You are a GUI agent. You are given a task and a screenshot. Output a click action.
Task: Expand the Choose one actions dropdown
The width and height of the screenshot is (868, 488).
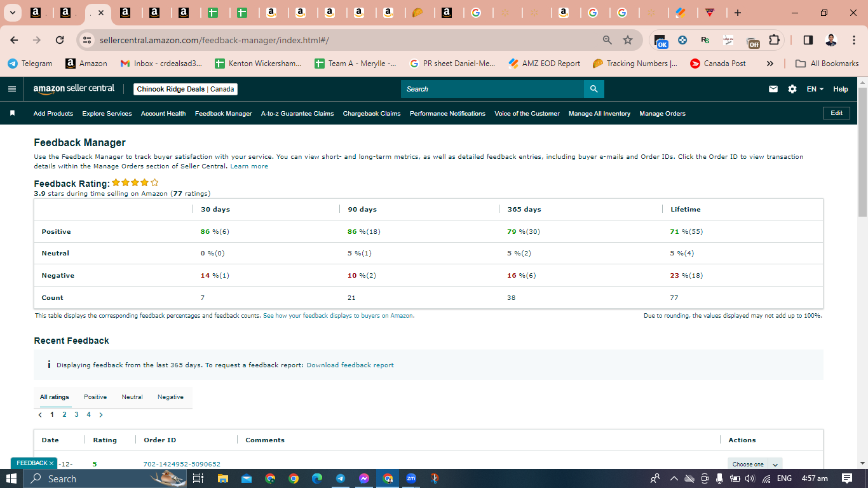coord(775,464)
